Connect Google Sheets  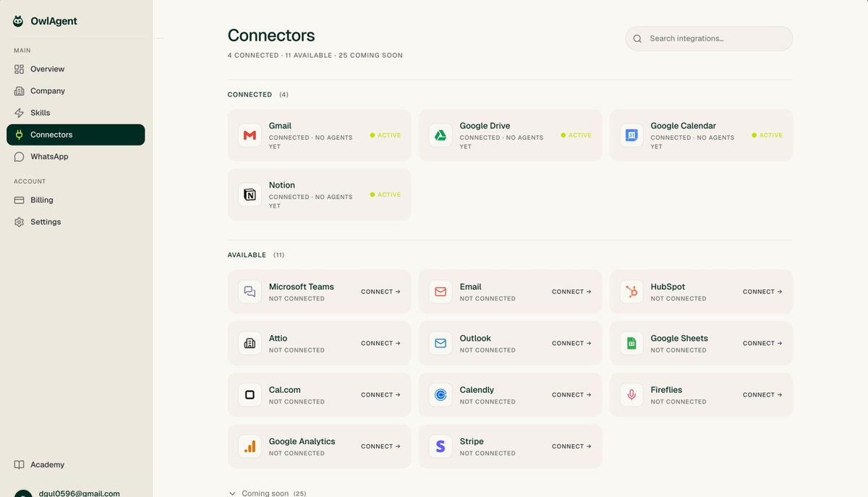coord(762,343)
